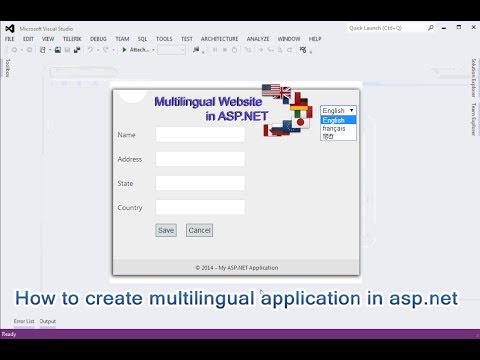Image resolution: width=480 pixels, height=360 pixels.
Task: Click the Redo toolbar icon
Action: [106, 50]
